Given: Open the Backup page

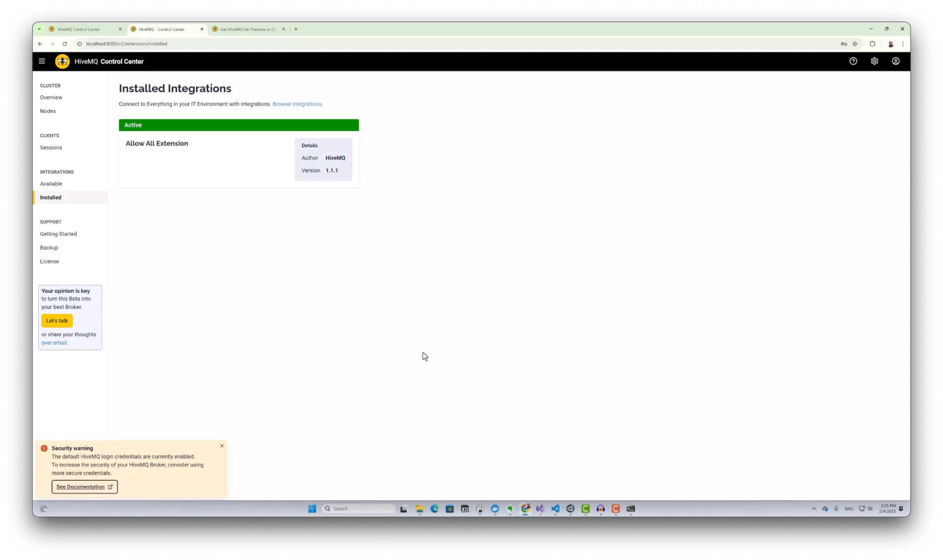Looking at the screenshot, I should 49,248.
